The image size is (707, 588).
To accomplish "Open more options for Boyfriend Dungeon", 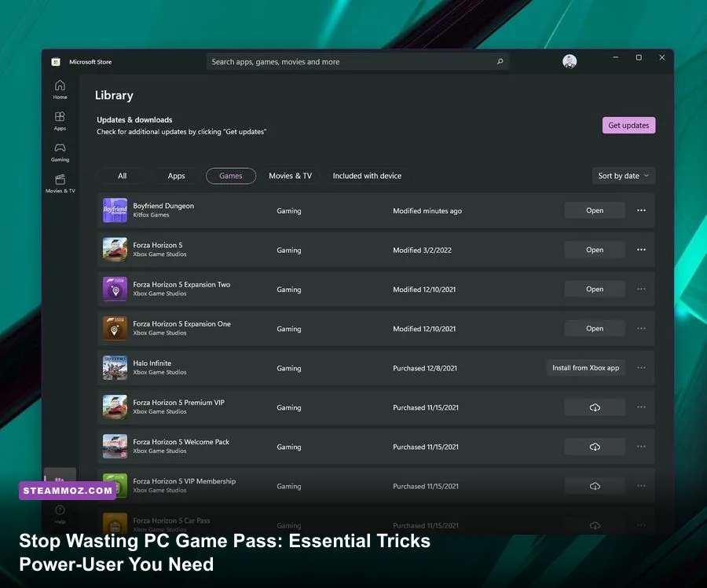I will tap(641, 210).
